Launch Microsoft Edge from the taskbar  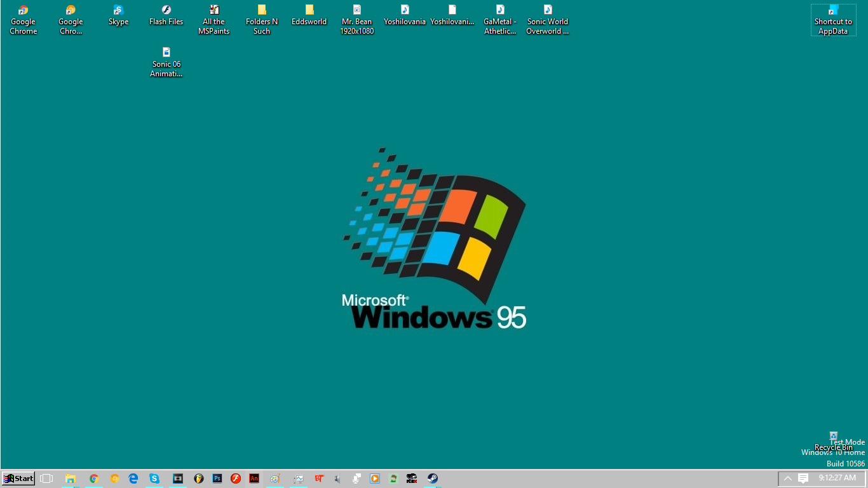133,478
